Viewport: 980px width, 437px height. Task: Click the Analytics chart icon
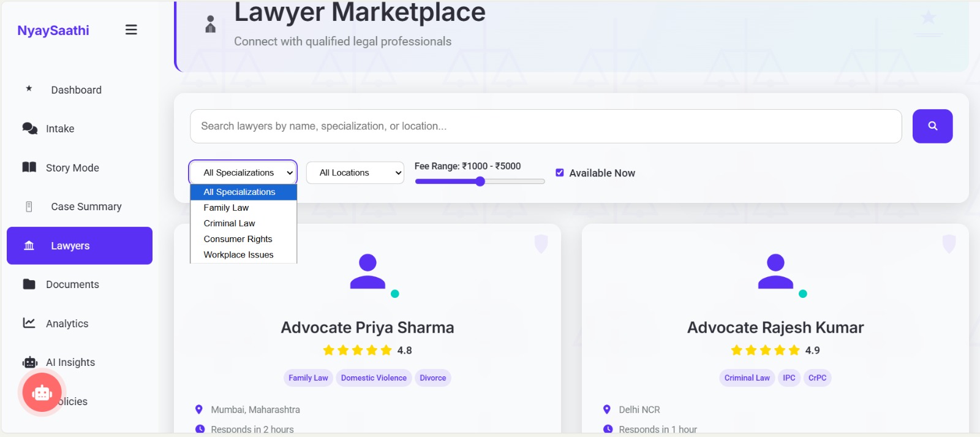[29, 322]
